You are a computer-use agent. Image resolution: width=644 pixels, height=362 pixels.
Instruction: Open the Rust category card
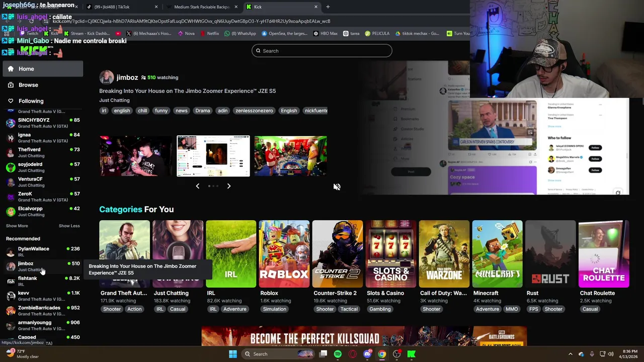551,254
